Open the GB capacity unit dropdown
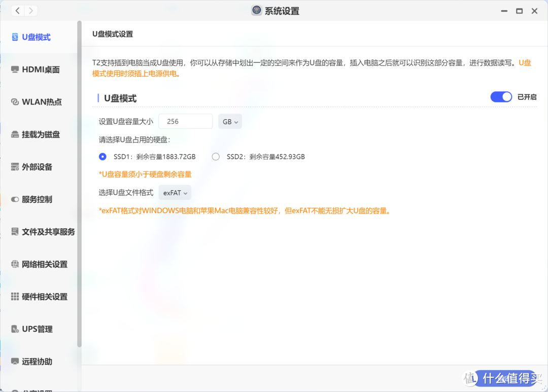Viewport: 548px width, 392px height. point(230,121)
